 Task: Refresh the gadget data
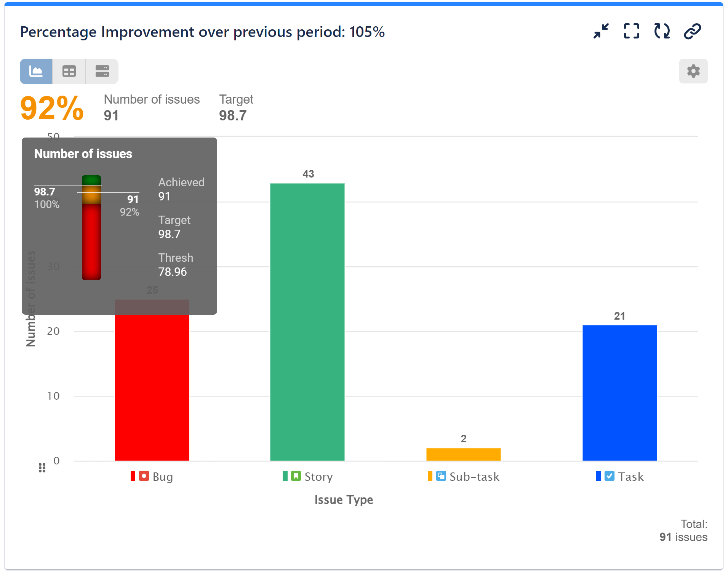pyautogui.click(x=661, y=31)
